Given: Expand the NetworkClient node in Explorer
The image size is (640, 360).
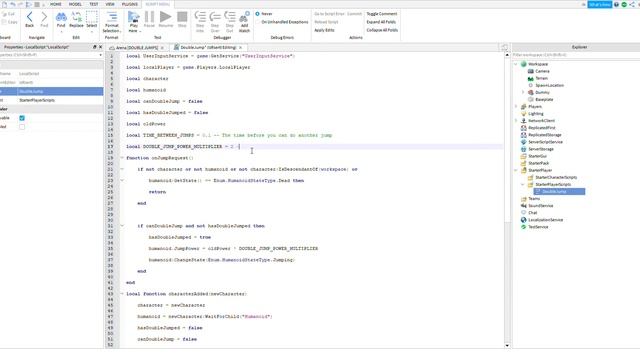Looking at the screenshot, I should click(x=516, y=121).
